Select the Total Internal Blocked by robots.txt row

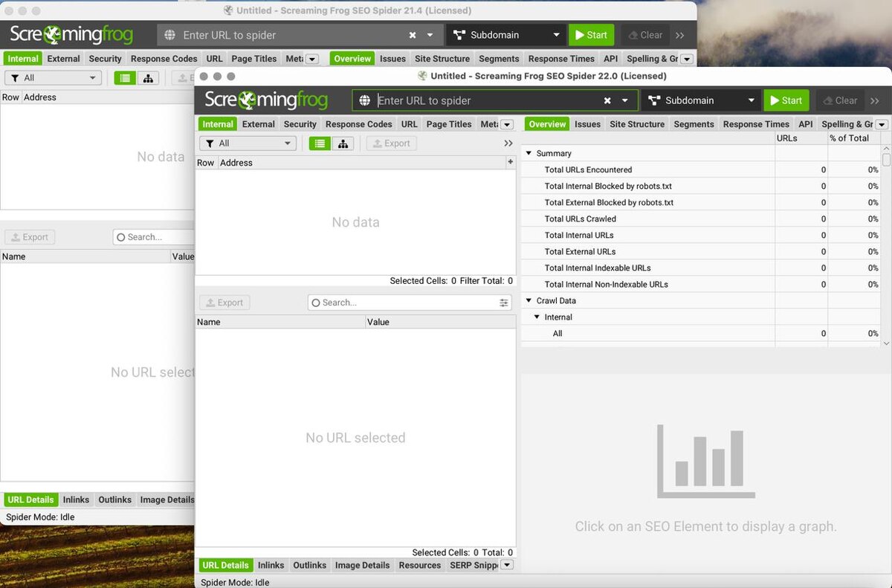701,186
